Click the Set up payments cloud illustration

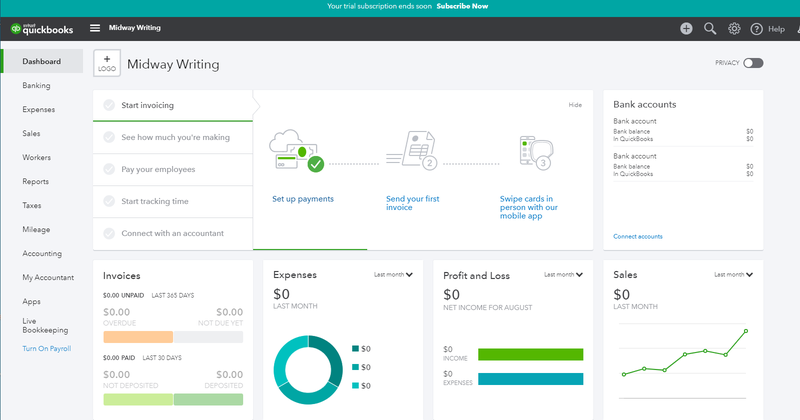[x=296, y=151]
